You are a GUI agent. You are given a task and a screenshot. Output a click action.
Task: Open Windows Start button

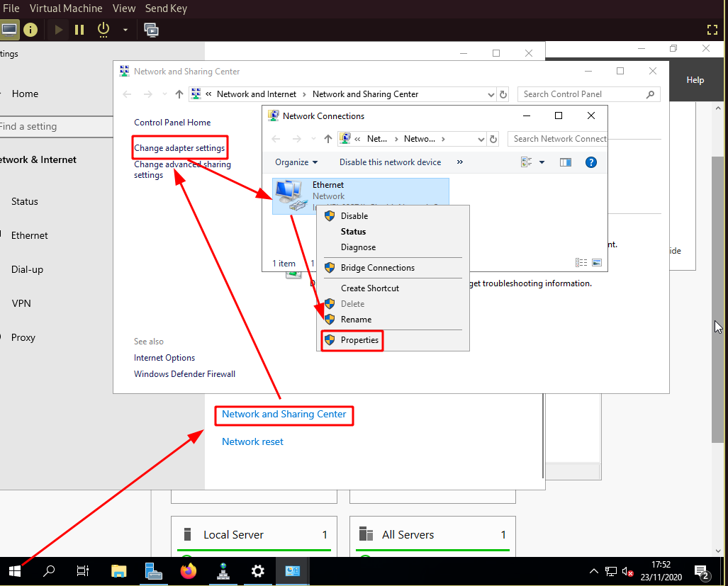(15, 571)
